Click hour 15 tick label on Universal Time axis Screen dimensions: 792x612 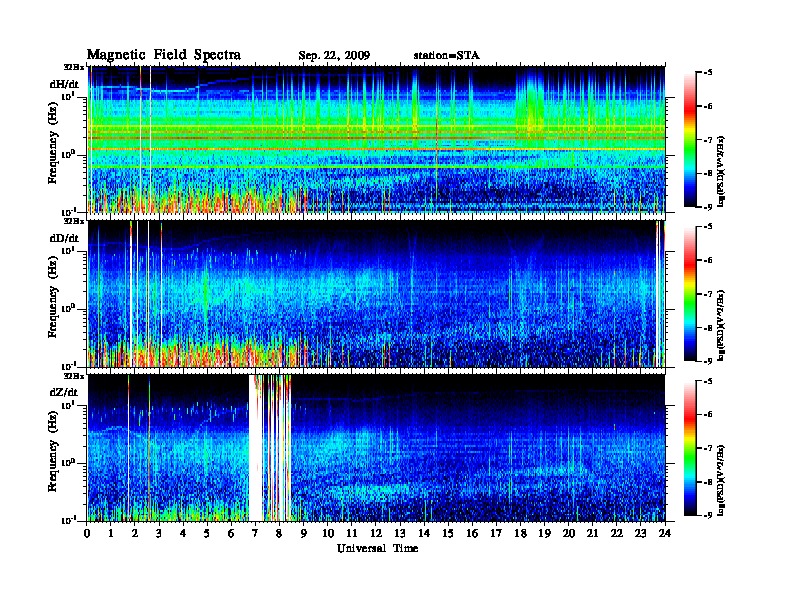[x=448, y=534]
